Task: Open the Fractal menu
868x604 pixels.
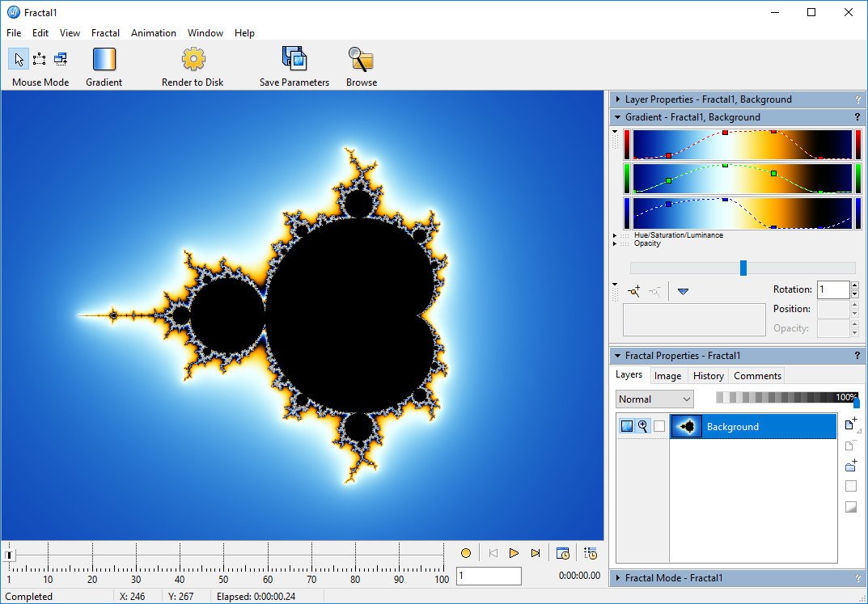Action: tap(105, 33)
